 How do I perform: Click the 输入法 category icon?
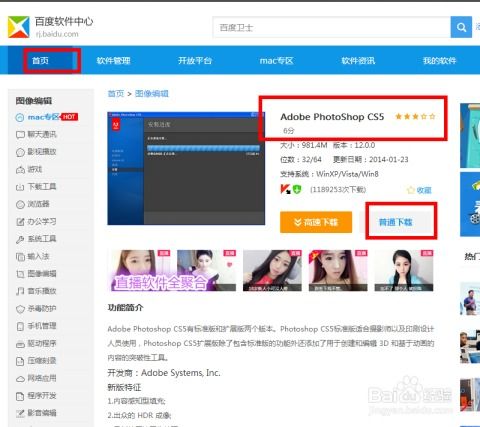(x=20, y=257)
